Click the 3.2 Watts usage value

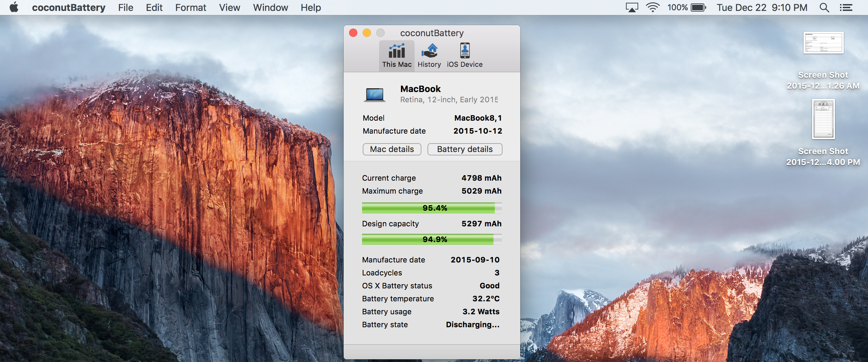pyautogui.click(x=481, y=312)
